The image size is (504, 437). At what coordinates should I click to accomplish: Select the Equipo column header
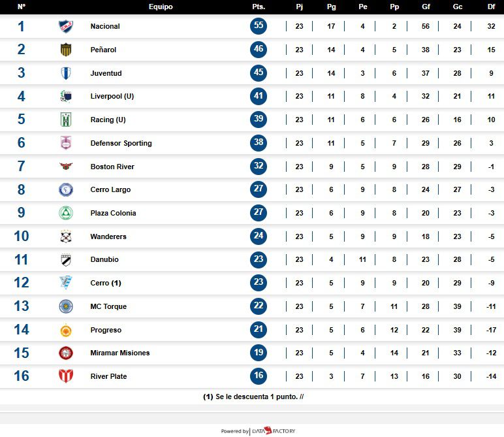click(x=161, y=7)
